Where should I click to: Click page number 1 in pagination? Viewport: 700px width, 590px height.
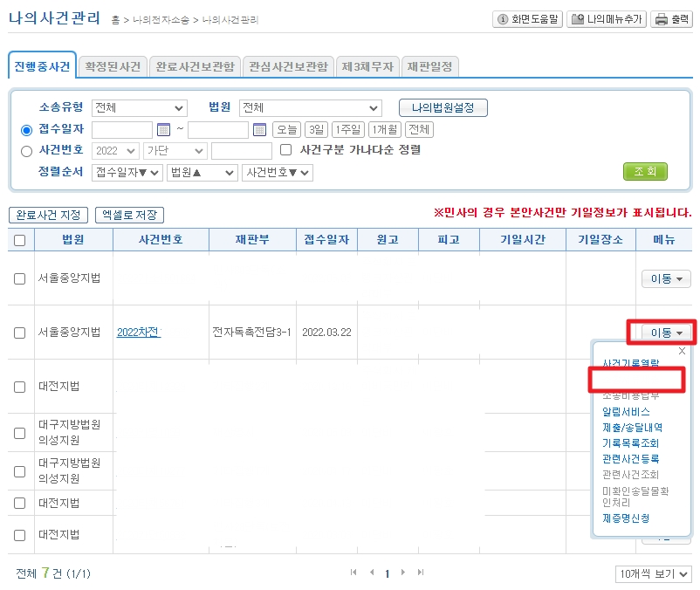(387, 573)
